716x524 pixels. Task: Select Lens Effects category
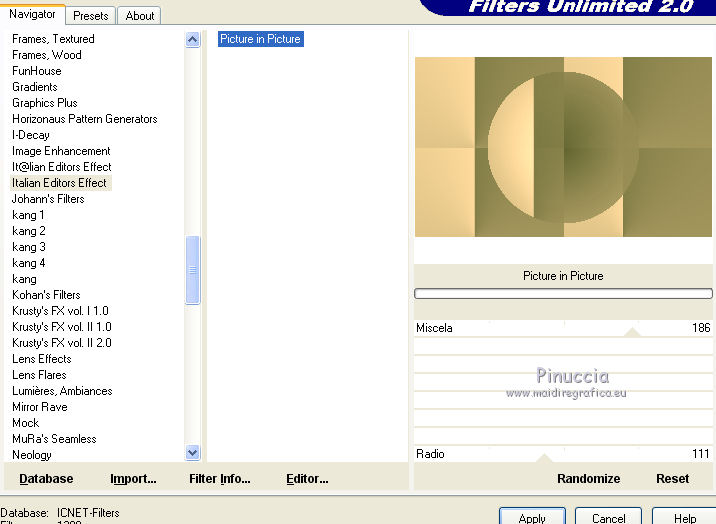pos(42,358)
